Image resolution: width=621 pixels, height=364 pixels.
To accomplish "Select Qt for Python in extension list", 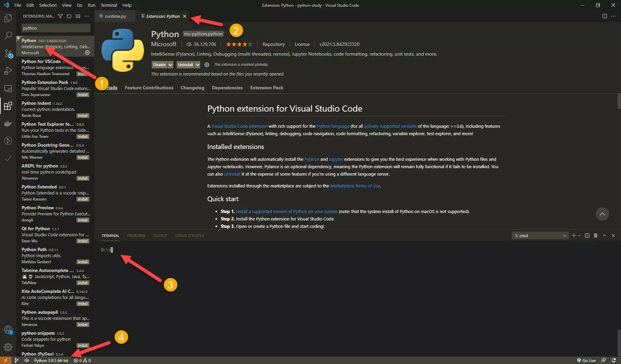I will pyautogui.click(x=55, y=235).
